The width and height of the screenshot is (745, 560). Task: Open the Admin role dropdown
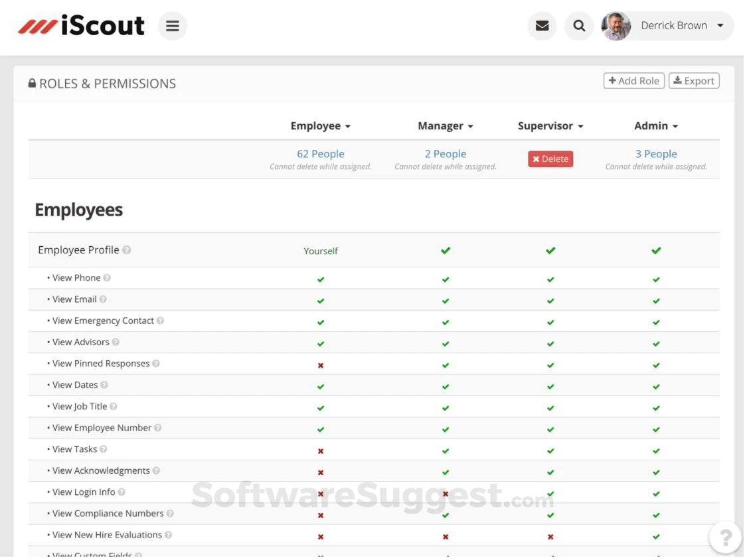656,125
